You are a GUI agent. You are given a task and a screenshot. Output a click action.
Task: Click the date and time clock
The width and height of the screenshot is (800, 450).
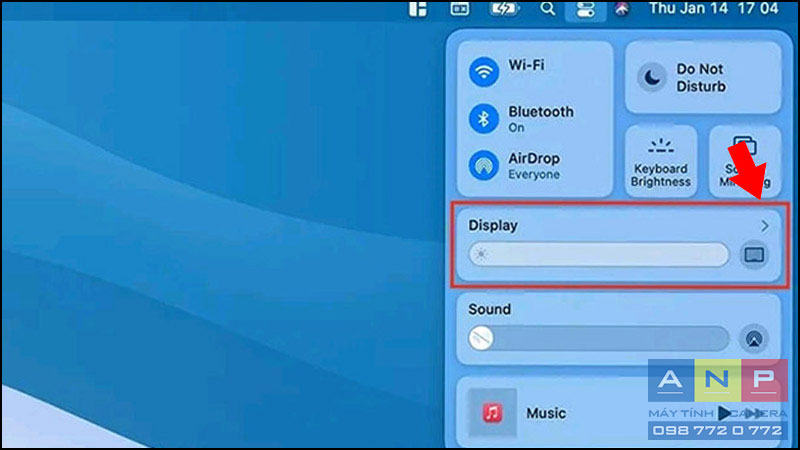714,8
